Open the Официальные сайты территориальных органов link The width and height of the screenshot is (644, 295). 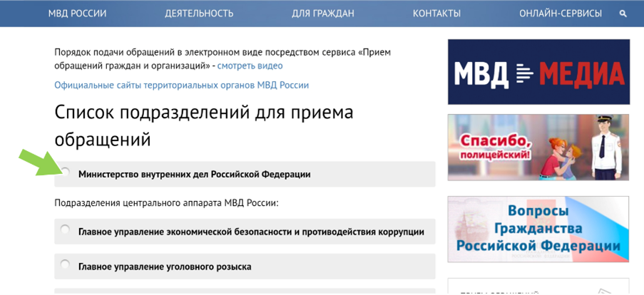coord(181,85)
